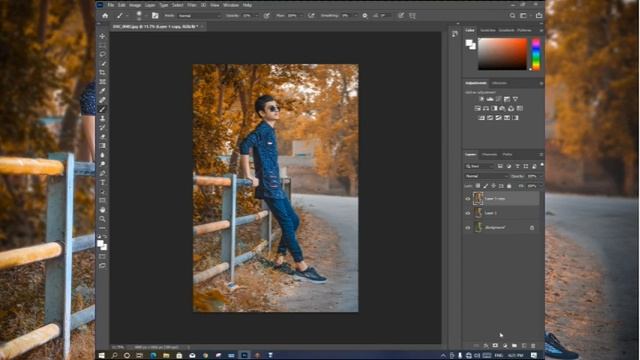Select the Gradient tool
The image size is (640, 360).
point(102,146)
